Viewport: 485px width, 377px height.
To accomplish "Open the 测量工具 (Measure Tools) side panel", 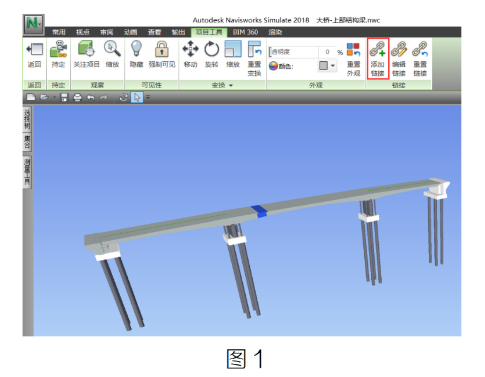I will pyautogui.click(x=27, y=172).
